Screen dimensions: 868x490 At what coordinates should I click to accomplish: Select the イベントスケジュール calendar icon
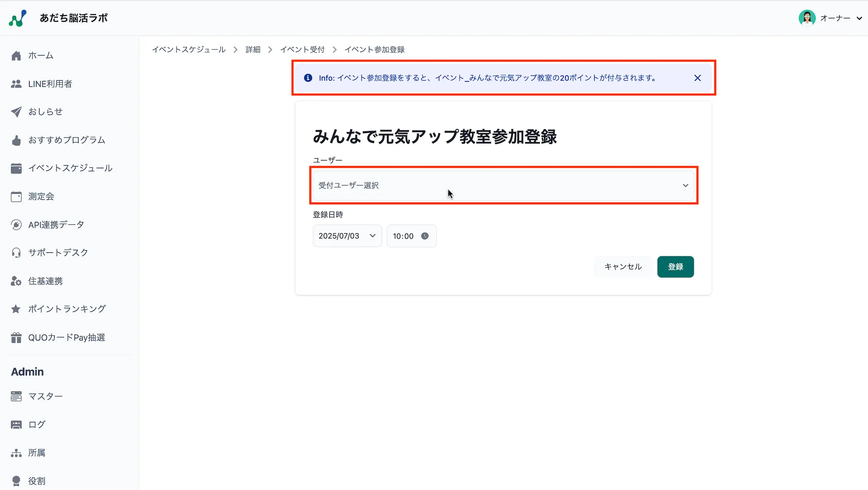[x=16, y=168]
